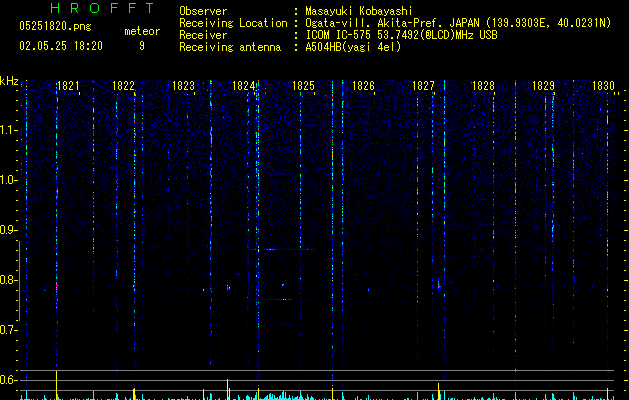Click the ICOM IC-575 receiver text
Viewport: 629px width, 400px height.
(401, 35)
